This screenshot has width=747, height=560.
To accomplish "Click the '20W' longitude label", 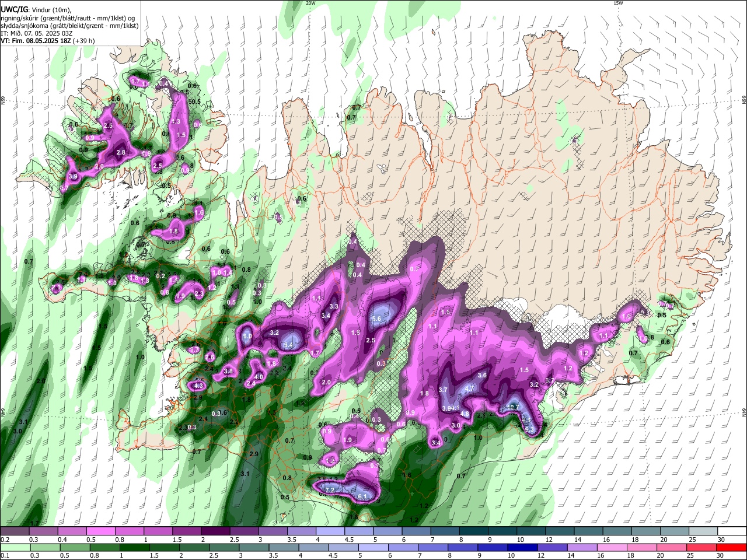I will 310,3.
